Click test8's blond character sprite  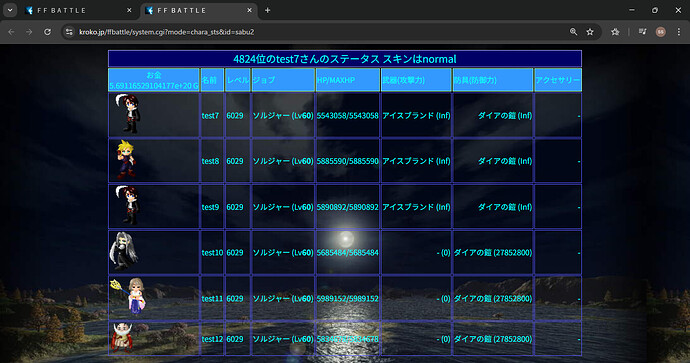(x=126, y=159)
